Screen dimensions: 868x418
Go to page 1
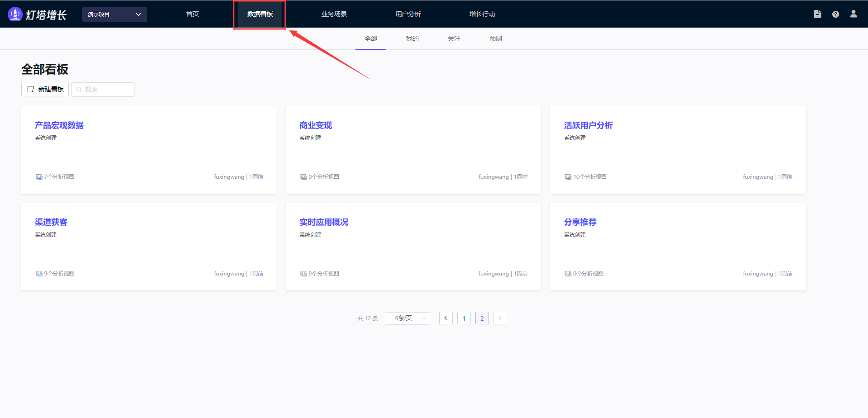pos(464,318)
